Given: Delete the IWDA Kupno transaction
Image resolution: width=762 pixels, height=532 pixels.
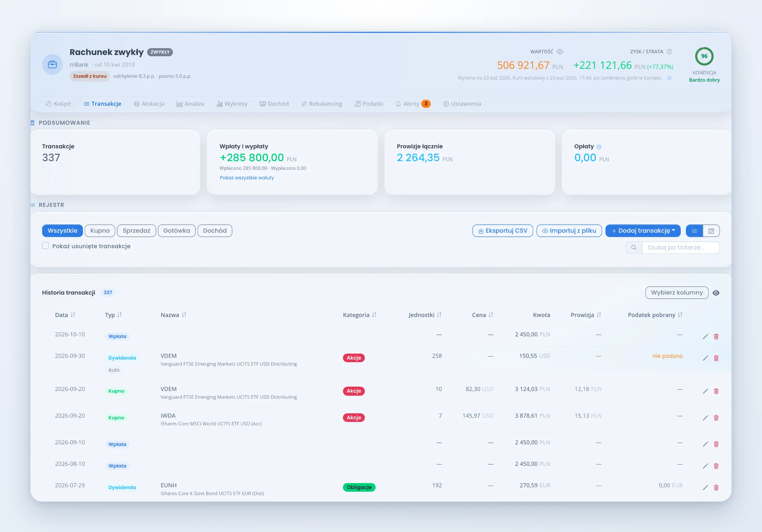Looking at the screenshot, I should tap(716, 418).
